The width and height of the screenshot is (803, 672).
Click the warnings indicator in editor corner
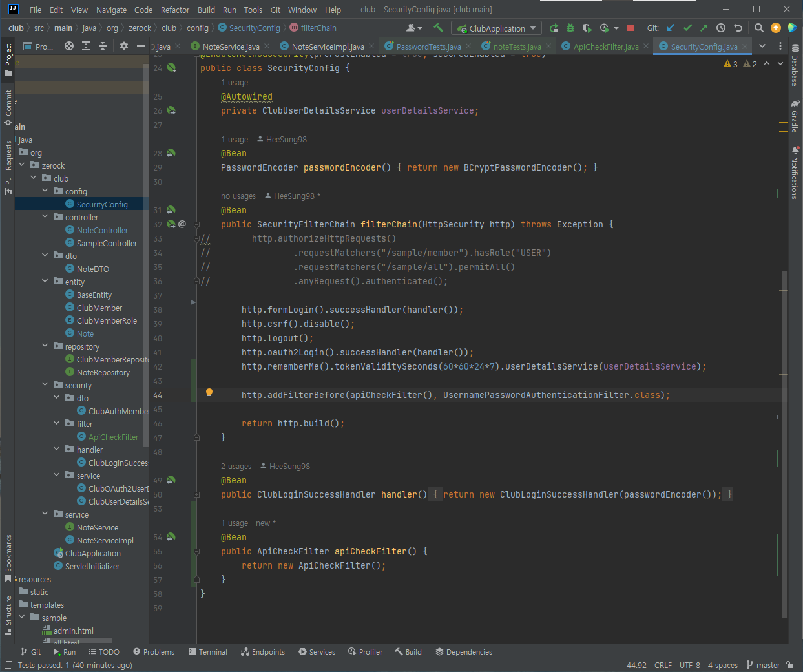point(740,64)
